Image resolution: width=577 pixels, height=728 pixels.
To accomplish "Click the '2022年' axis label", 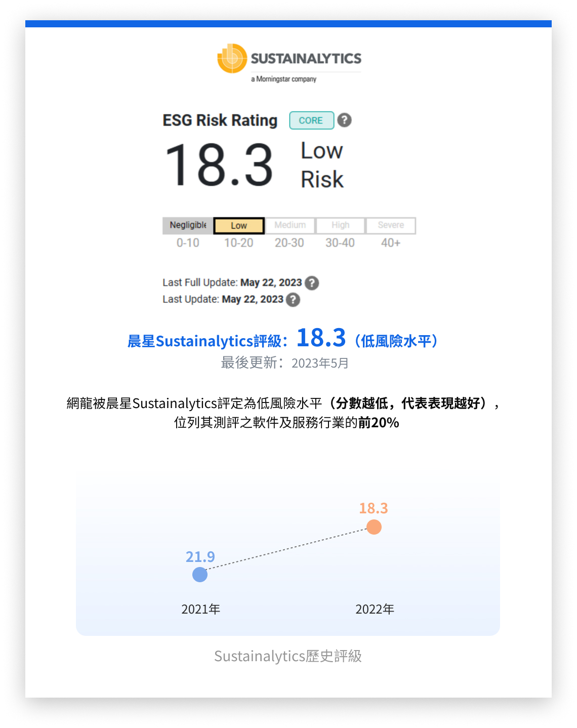I will coord(375,609).
